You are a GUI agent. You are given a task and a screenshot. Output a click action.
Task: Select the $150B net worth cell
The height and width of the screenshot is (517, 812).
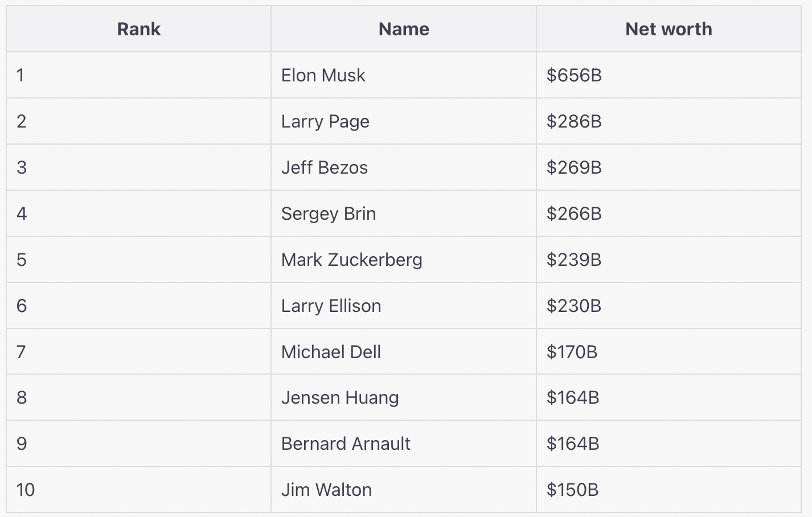pyautogui.click(x=572, y=490)
